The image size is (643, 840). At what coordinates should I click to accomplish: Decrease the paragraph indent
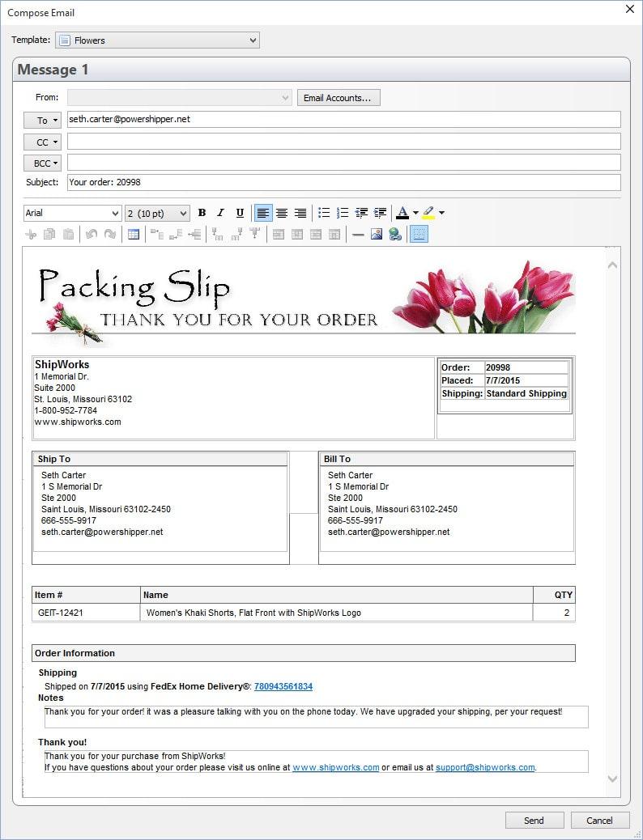(361, 213)
